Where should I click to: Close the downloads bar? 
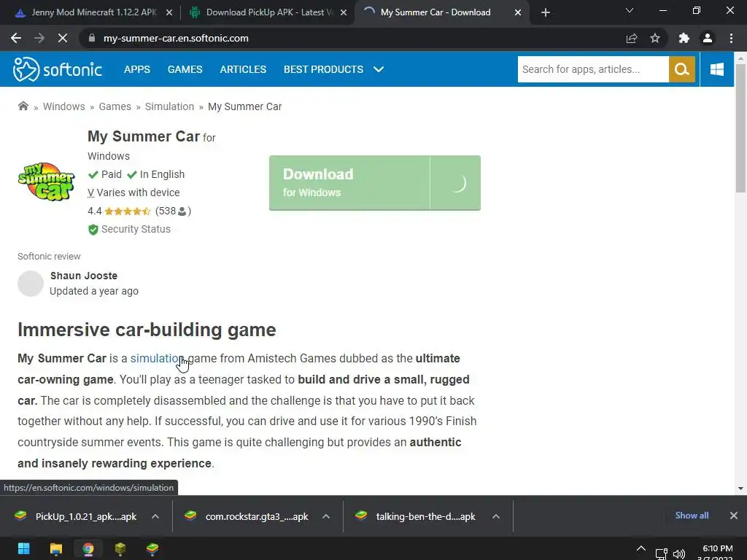pyautogui.click(x=734, y=516)
